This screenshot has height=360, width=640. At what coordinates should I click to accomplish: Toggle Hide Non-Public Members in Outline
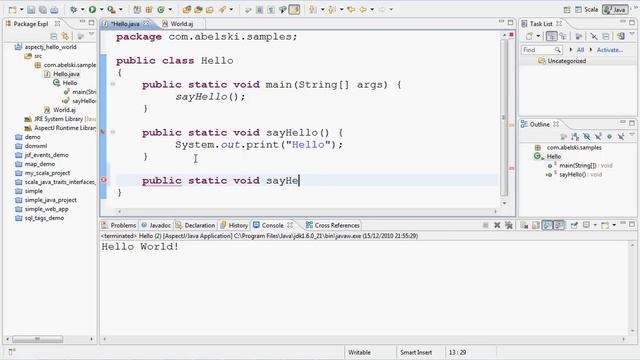[x=609, y=136]
